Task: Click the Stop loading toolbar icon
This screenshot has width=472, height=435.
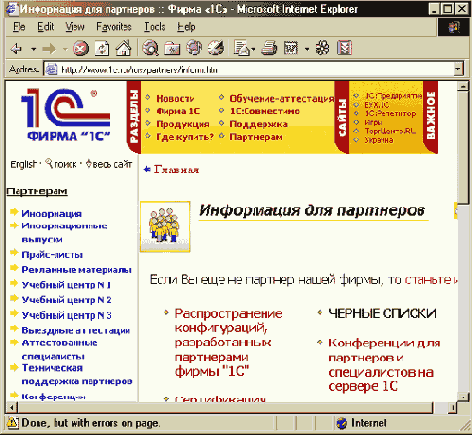Action: (81, 48)
